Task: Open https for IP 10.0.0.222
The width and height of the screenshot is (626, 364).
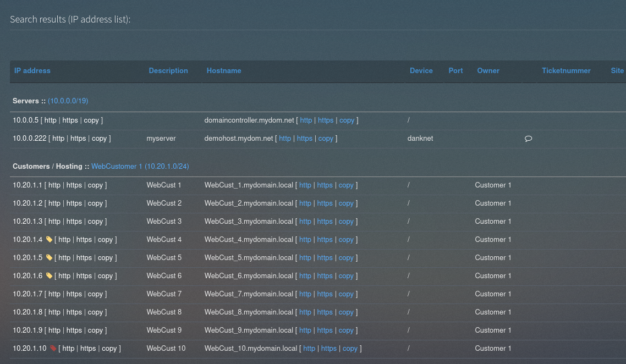Action: tap(78, 138)
